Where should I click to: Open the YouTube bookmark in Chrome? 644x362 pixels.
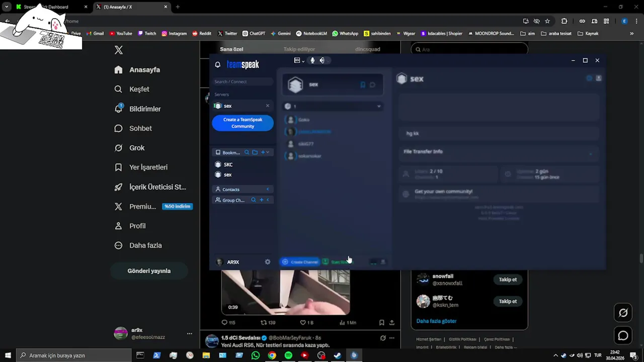121,34
